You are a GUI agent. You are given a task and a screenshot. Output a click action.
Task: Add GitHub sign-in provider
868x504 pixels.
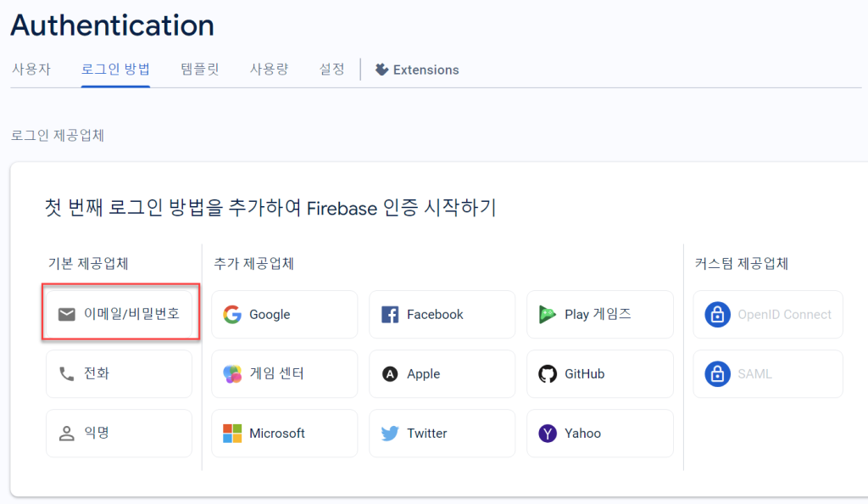coord(600,374)
